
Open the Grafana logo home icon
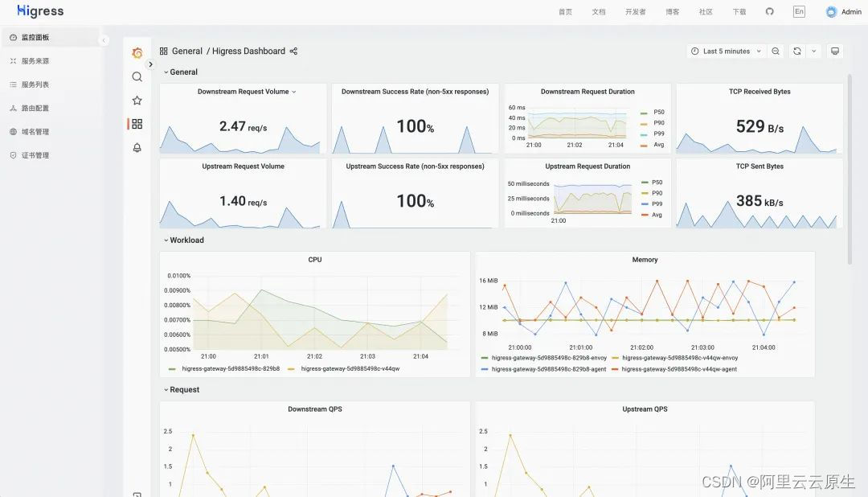(x=137, y=53)
